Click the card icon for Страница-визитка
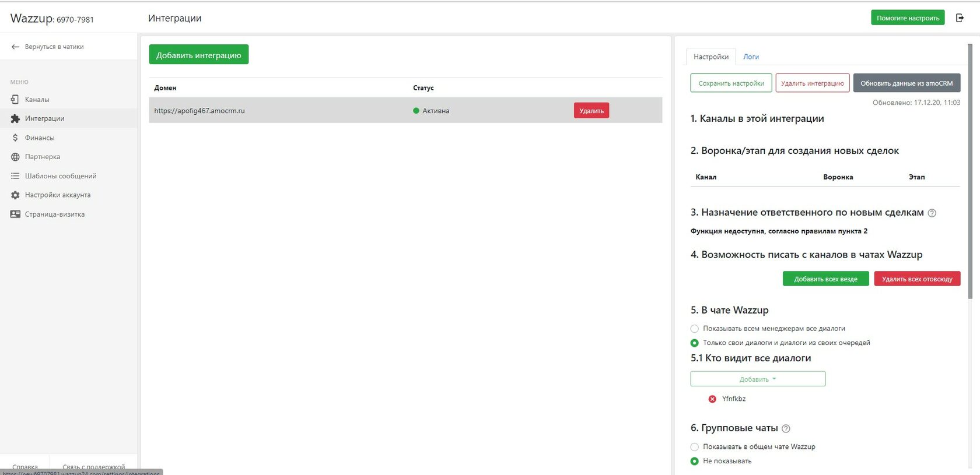980x475 pixels. tap(15, 214)
